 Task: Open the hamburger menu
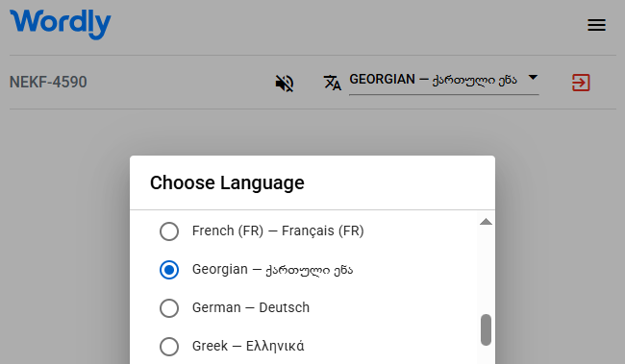point(596,25)
